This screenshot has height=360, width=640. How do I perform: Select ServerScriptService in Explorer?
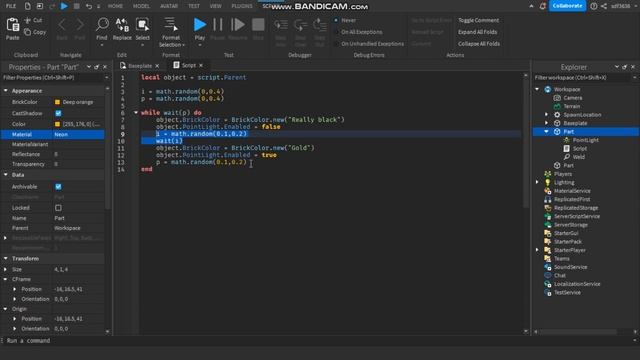coord(576,216)
